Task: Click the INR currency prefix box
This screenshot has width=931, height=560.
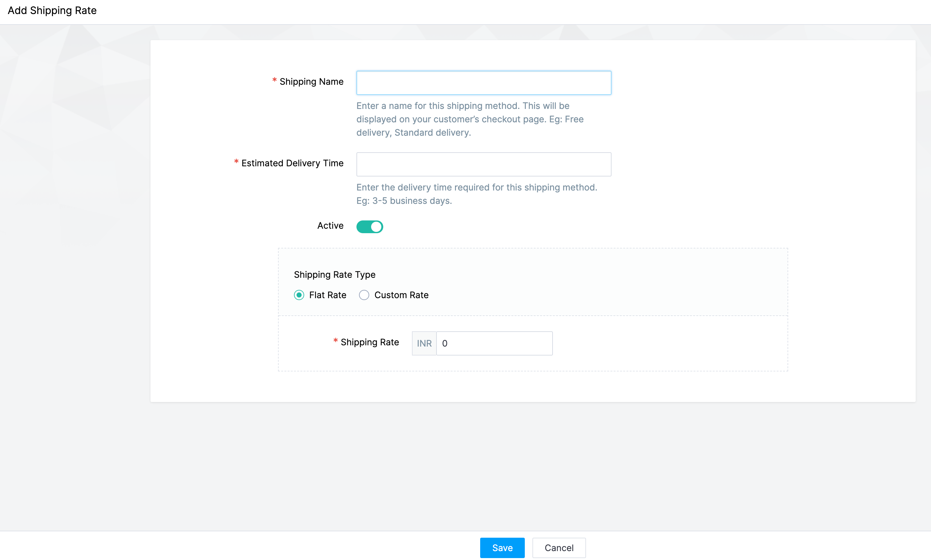Action: [x=424, y=343]
